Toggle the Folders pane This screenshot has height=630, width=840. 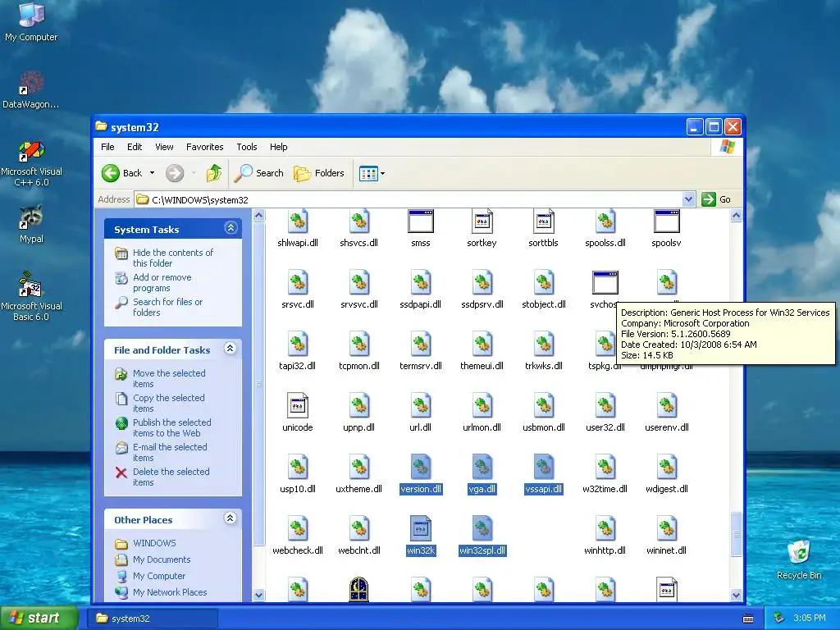pyautogui.click(x=319, y=173)
